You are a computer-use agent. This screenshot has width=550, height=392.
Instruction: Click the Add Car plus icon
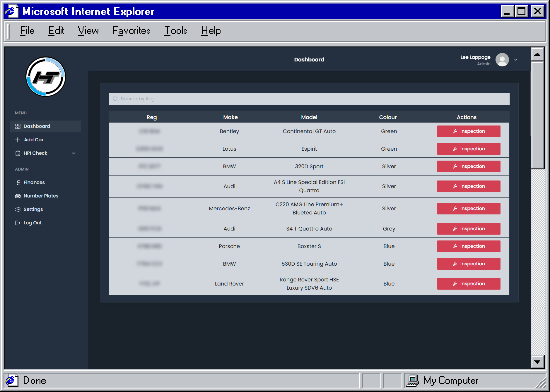click(18, 140)
